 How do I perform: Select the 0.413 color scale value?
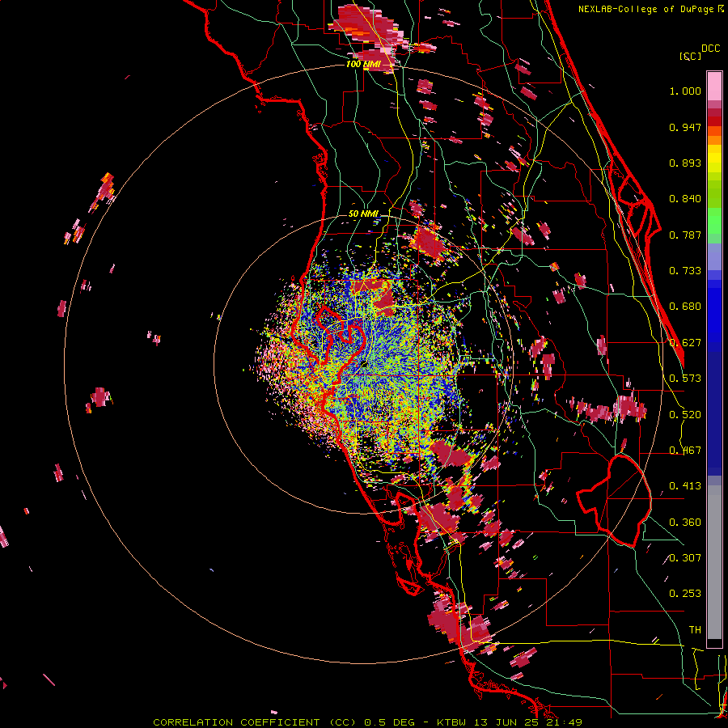685,486
